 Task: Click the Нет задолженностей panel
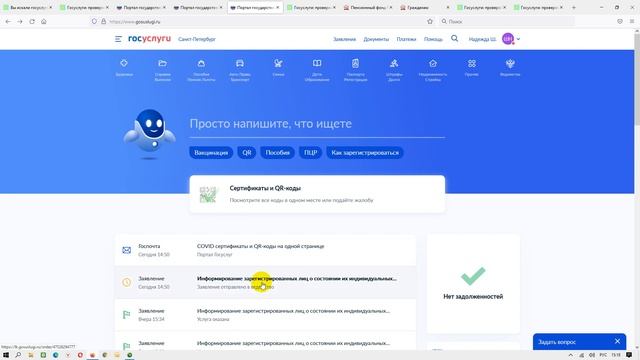[473, 284]
